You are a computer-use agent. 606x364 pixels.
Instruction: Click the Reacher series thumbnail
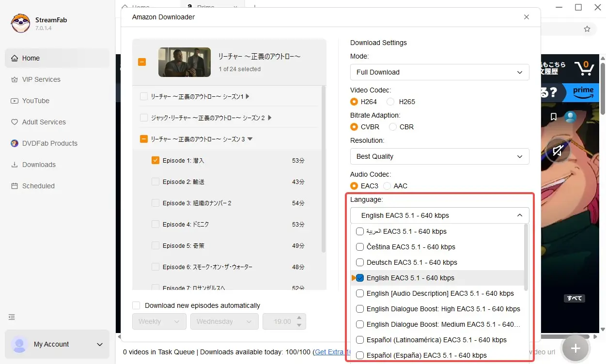click(185, 62)
